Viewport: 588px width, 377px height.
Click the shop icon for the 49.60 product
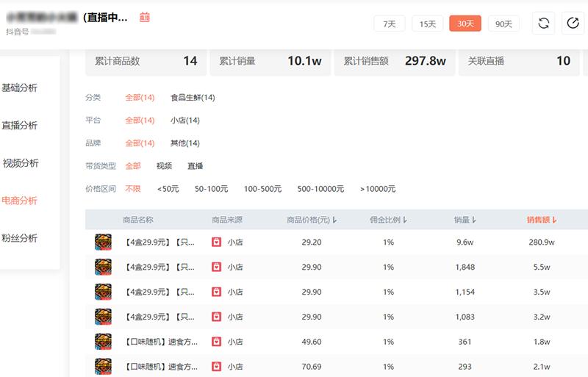216,342
